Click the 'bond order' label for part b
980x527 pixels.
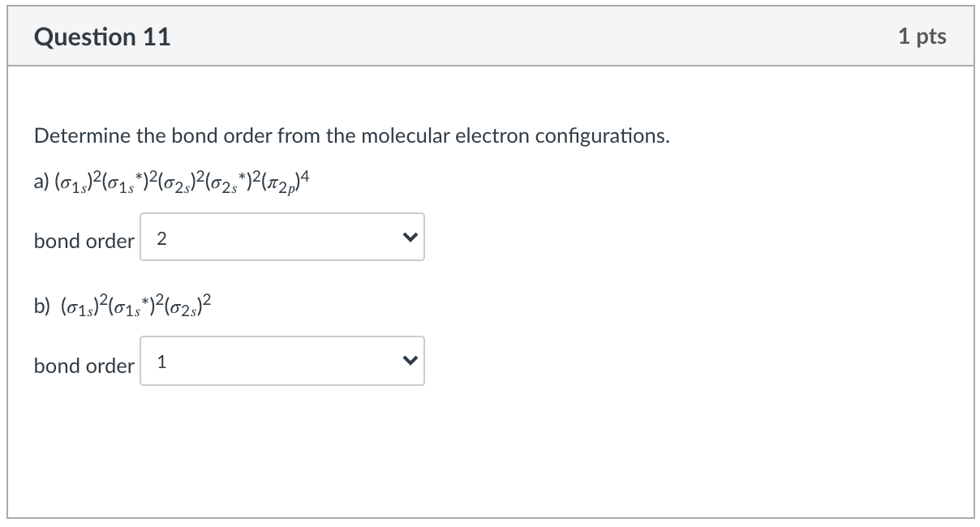click(84, 366)
